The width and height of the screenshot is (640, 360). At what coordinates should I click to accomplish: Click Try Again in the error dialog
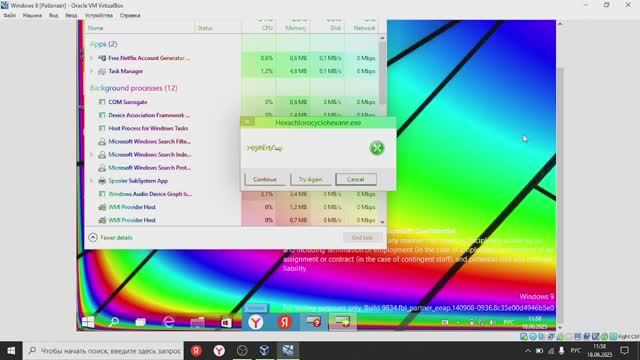pyautogui.click(x=311, y=180)
